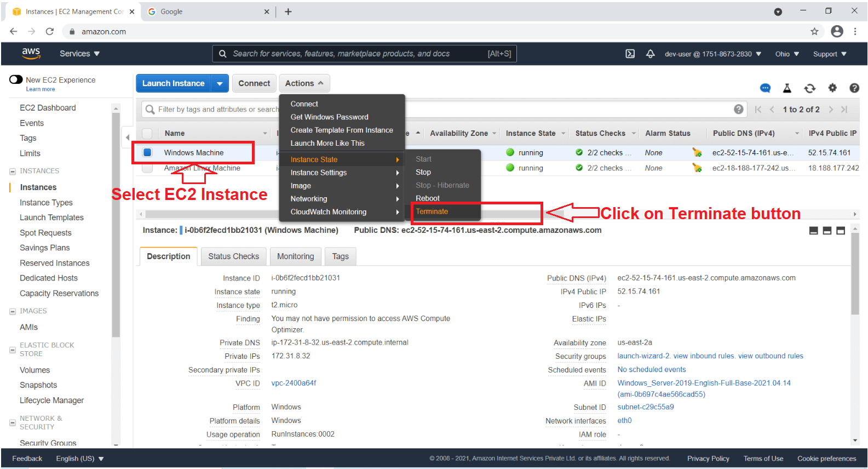Go to first page of results
The height and width of the screenshot is (469, 868).
click(758, 110)
